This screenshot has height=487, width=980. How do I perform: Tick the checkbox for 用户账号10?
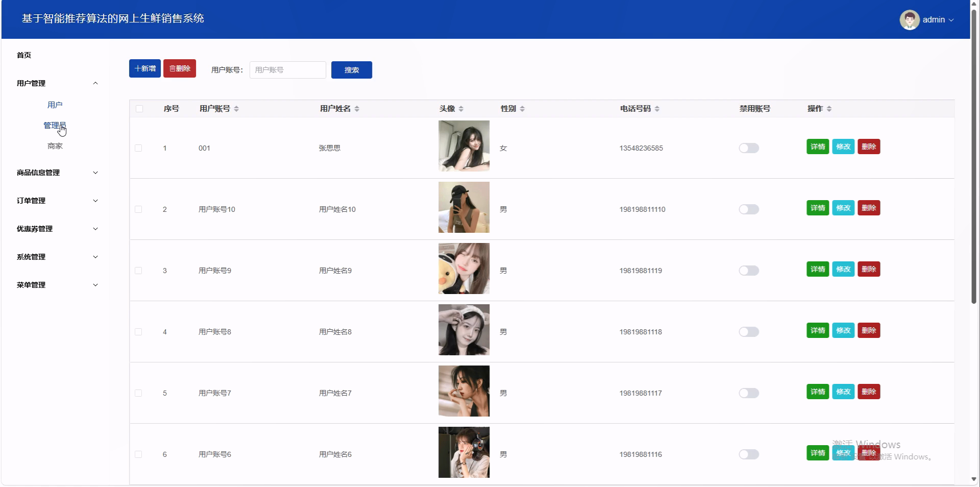coord(138,209)
